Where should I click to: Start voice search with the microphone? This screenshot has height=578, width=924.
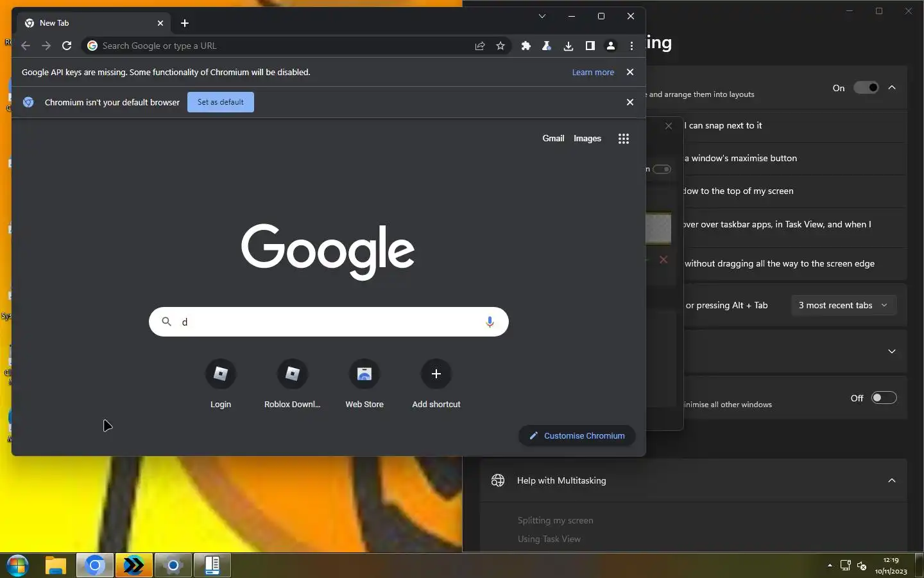[x=490, y=322]
